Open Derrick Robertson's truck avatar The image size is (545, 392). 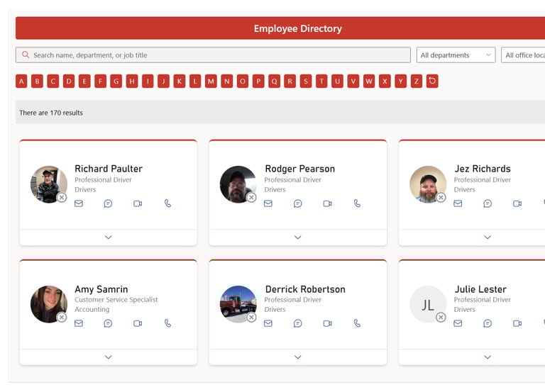click(238, 304)
